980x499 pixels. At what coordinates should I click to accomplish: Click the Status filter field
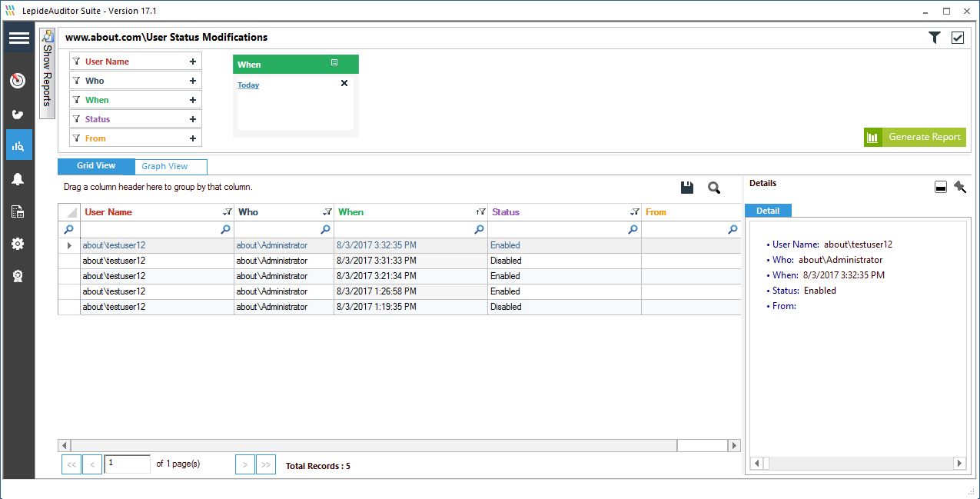point(135,119)
